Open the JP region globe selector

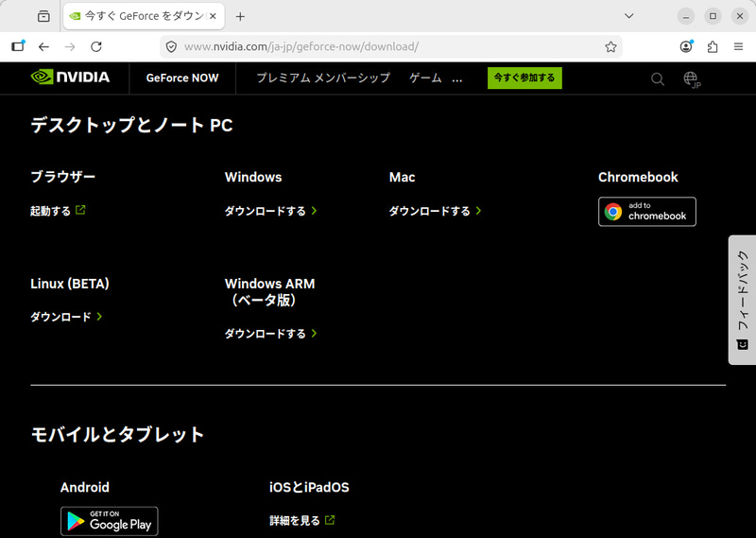(692, 79)
